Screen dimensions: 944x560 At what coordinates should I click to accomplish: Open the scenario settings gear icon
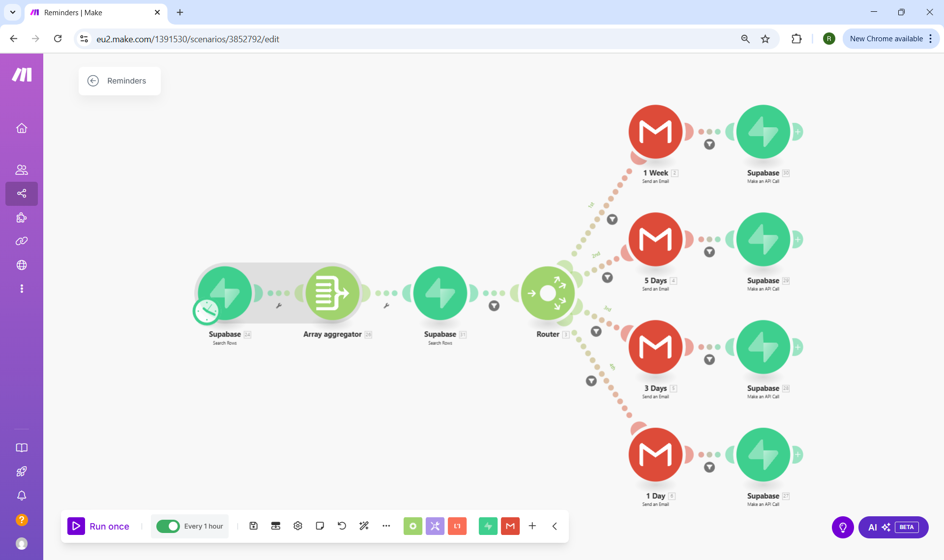[x=297, y=526]
